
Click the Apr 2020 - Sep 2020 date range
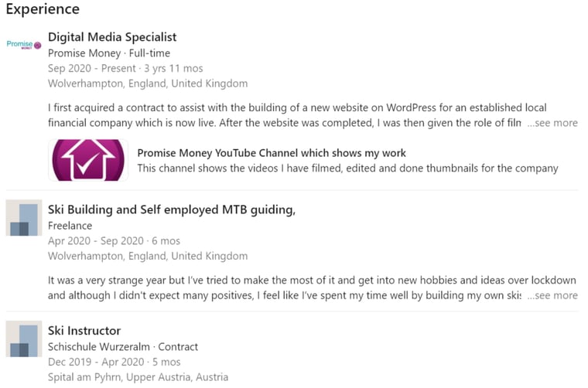coord(96,241)
